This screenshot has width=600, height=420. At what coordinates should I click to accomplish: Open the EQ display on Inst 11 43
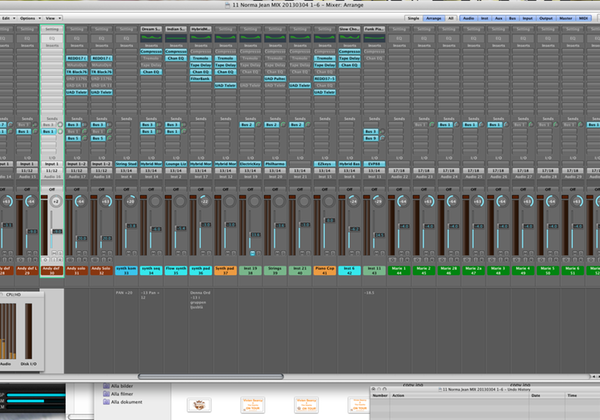(374, 38)
